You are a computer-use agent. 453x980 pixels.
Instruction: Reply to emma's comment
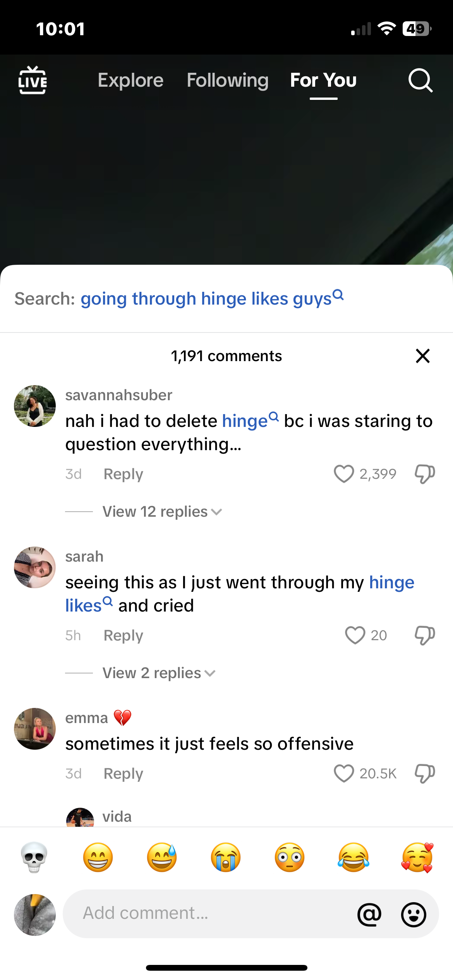123,773
